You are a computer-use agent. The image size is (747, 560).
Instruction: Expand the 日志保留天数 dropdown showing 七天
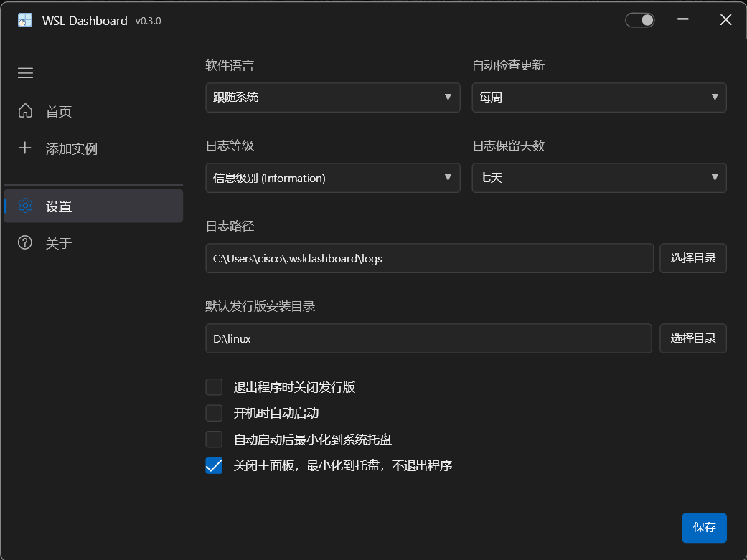pos(599,178)
